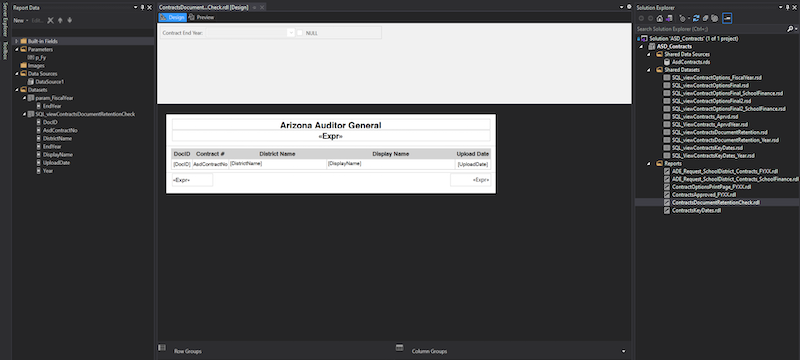Collapse Shared Datasets folder

[x=649, y=70]
